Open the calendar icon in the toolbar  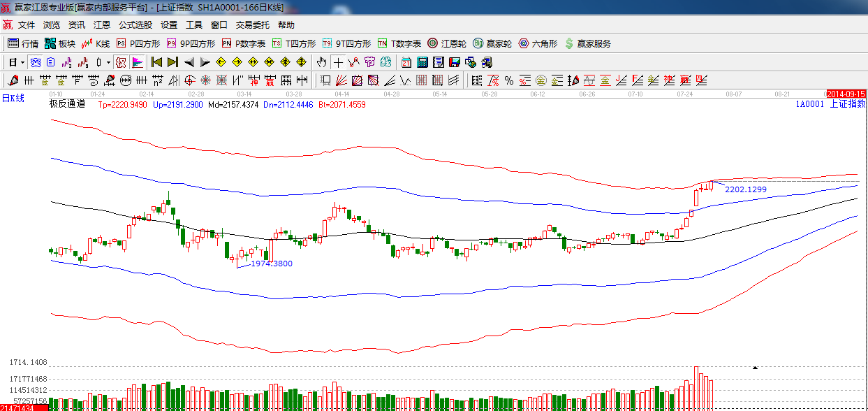click(406, 62)
